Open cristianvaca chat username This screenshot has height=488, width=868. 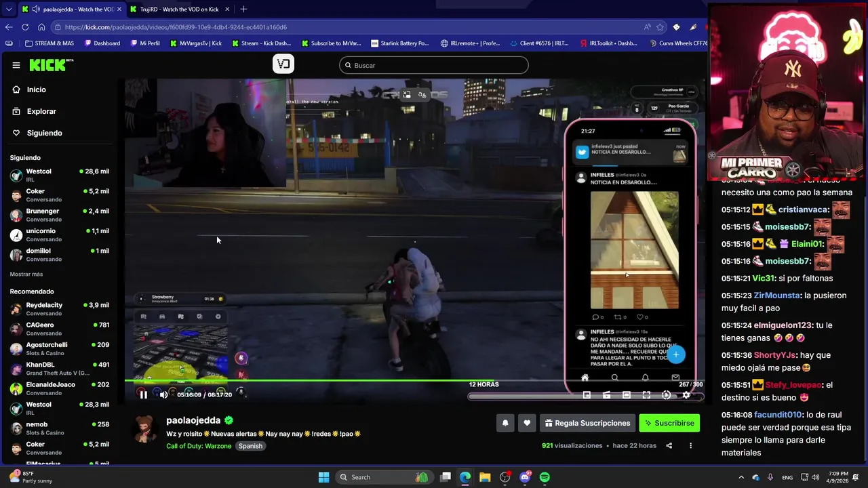[803, 210]
